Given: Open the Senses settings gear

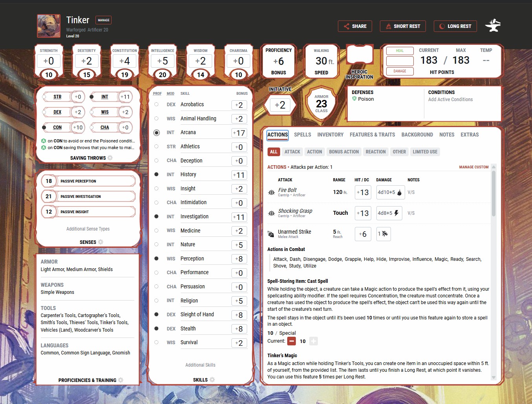Looking at the screenshot, I should 101,242.
